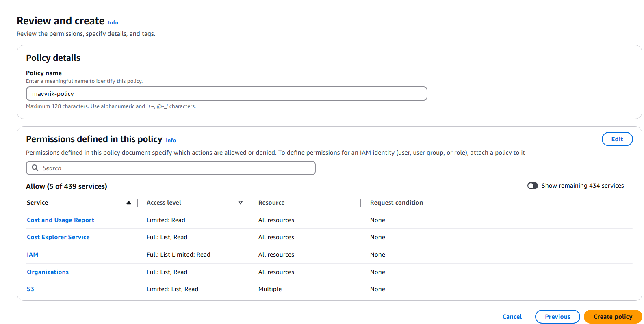This screenshot has width=644, height=324.
Task: Open the S3 service link
Action: click(x=30, y=289)
